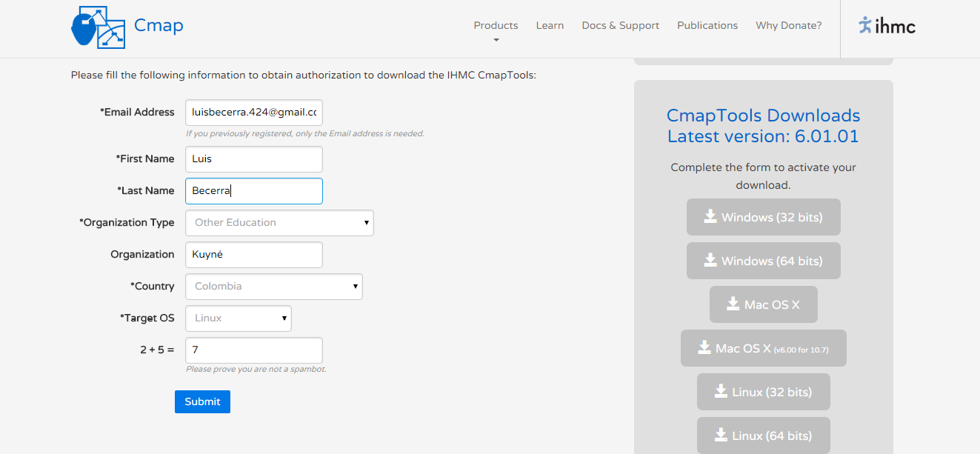This screenshot has width=980, height=454.
Task: Click download icon on Windows (64 bits) button
Action: 710,260
